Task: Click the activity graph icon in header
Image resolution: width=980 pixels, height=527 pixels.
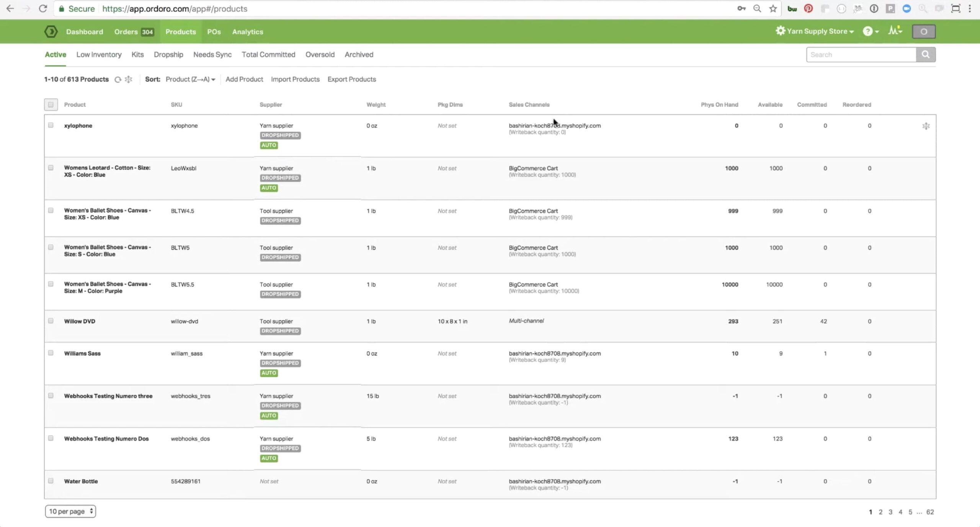Action: coord(894,31)
